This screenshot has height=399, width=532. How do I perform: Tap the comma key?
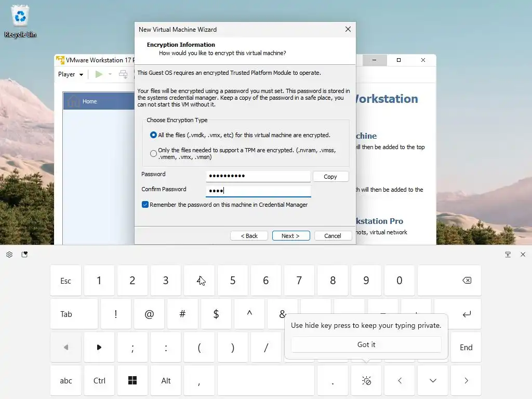tap(199, 380)
